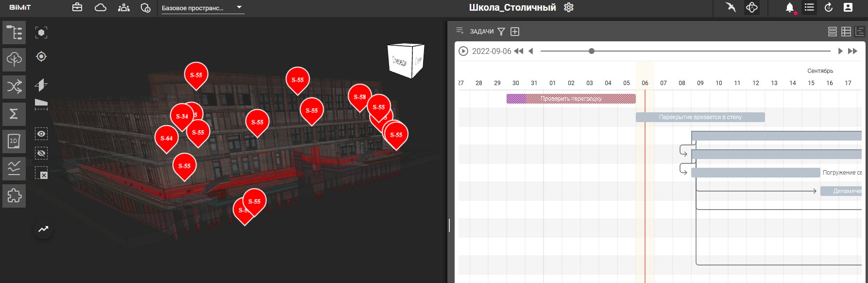Activate the section plane tool

coord(41,85)
